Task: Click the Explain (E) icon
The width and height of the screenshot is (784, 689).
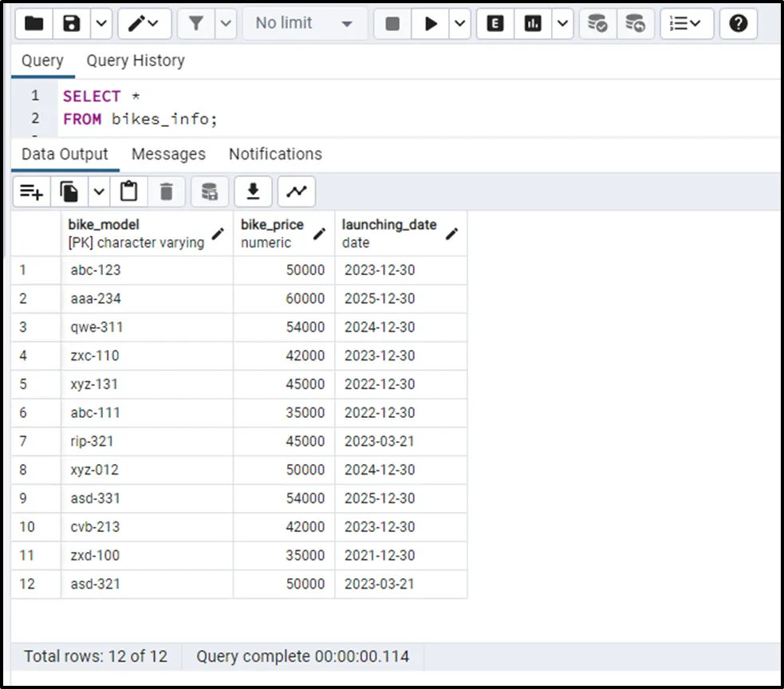Action: point(495,24)
